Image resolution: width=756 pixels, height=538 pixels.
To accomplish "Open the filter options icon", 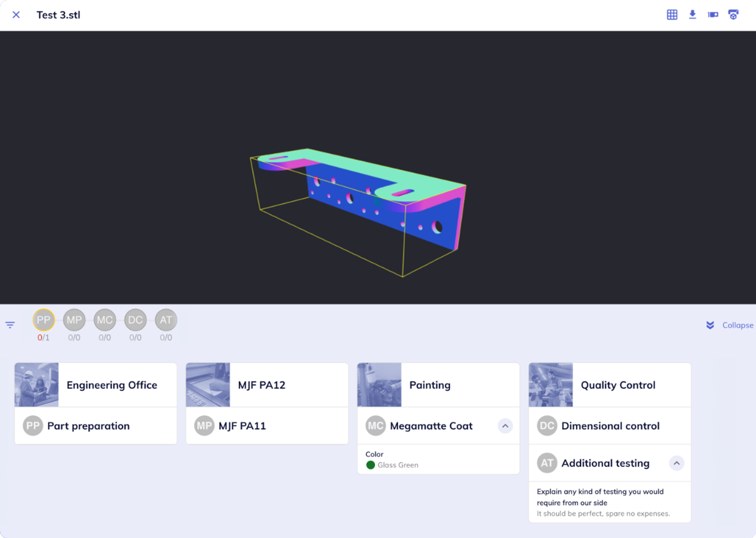I will [x=10, y=325].
